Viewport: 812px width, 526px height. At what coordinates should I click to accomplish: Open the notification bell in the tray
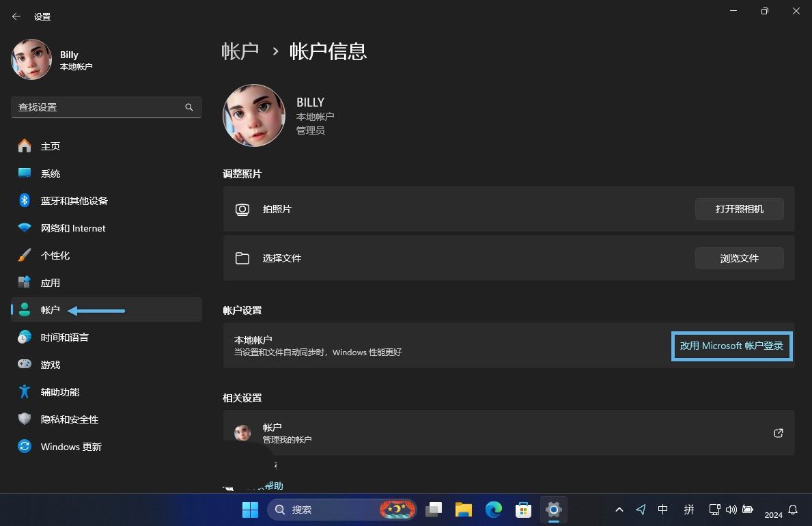click(792, 510)
